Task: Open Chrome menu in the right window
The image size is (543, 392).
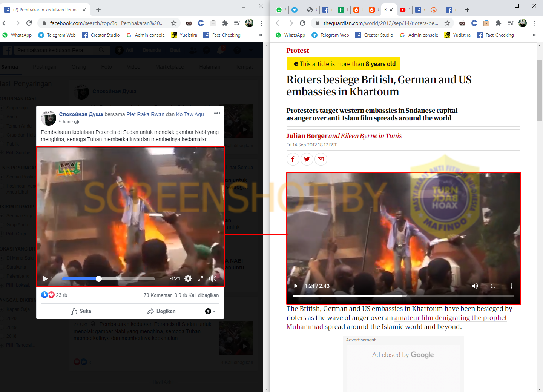Action: pos(535,23)
